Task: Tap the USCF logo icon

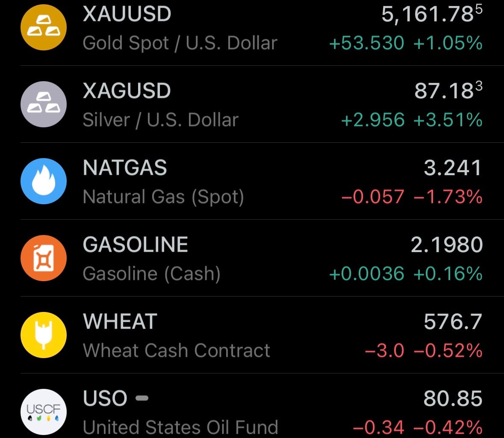Action: point(44,412)
